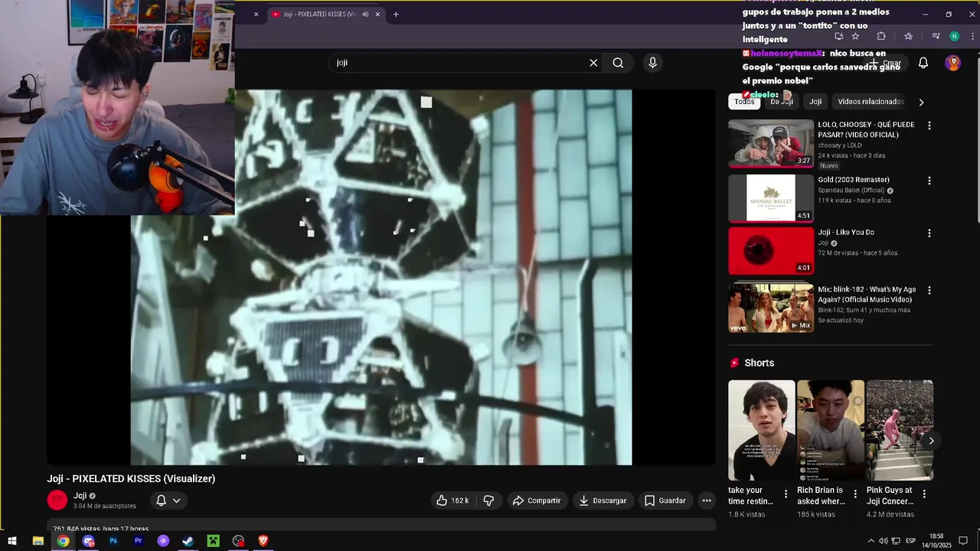Select the Videos relacionados filter chip
The height and width of the screenshot is (551, 980).
pos(871,102)
